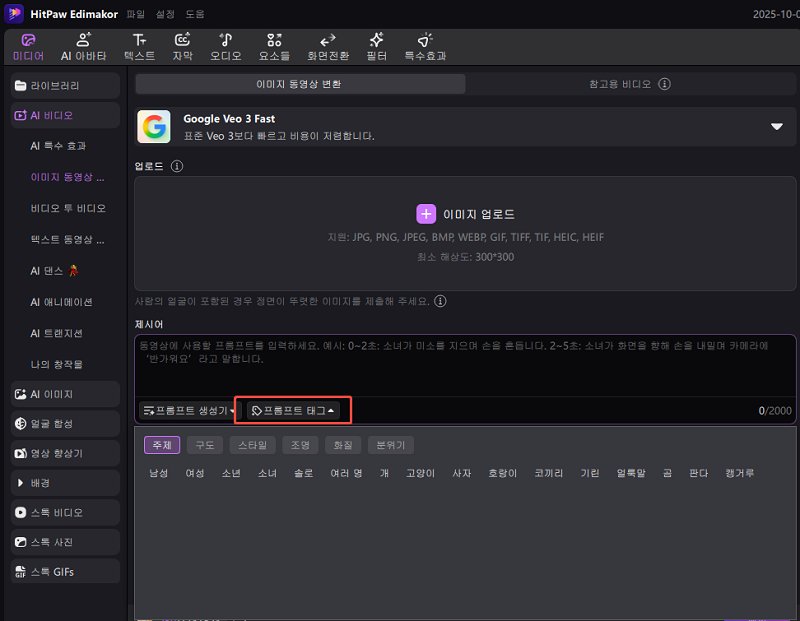Viewport: 800px width, 621px height.
Task: Open the 프롬프트 생성기 dropdown
Action: (x=189, y=410)
